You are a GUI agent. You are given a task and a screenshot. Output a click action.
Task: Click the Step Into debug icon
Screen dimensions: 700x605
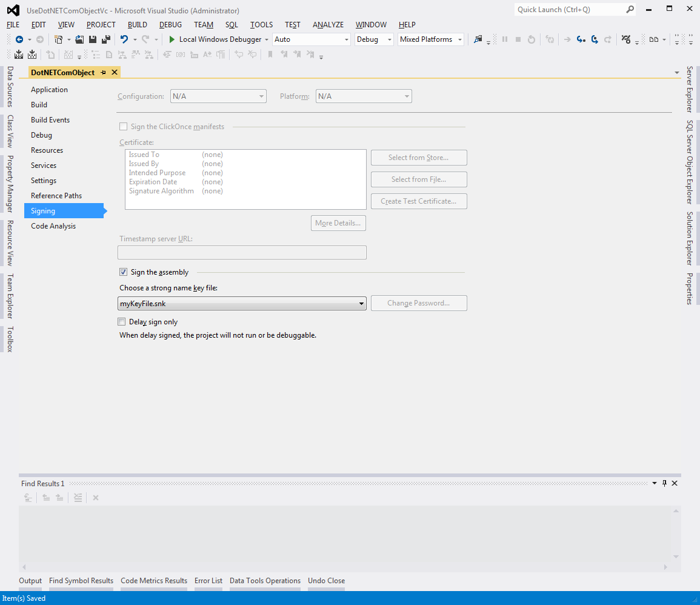581,39
